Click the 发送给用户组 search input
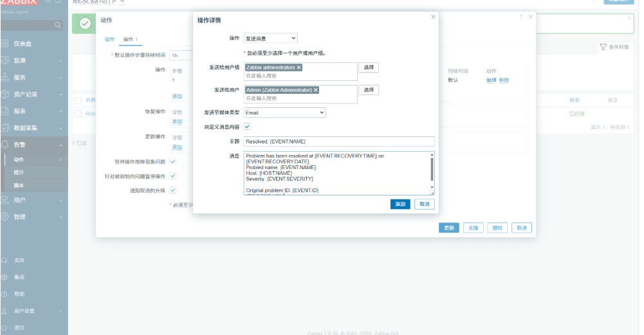The height and width of the screenshot is (335, 644). coord(300,76)
